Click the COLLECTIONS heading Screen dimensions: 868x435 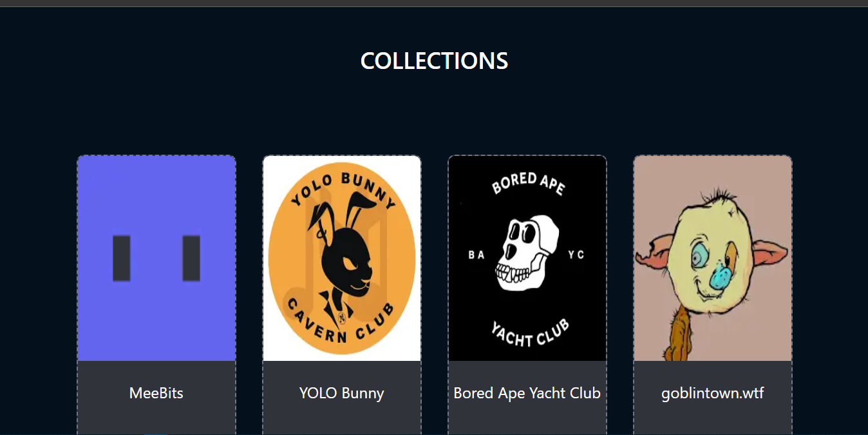435,61
